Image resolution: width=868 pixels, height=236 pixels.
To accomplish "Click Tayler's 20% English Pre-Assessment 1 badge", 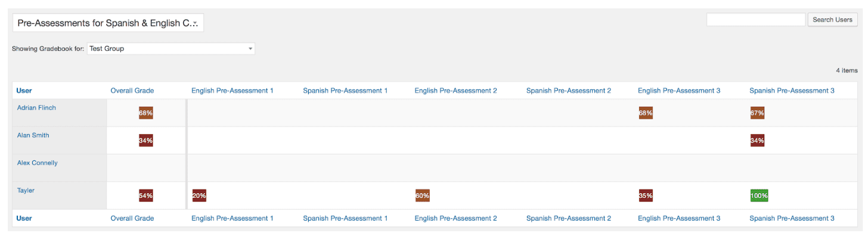I will [x=199, y=195].
